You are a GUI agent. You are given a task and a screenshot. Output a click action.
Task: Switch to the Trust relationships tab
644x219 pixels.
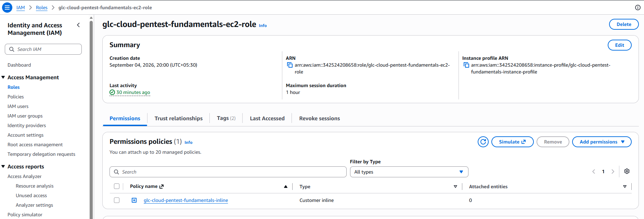point(179,119)
